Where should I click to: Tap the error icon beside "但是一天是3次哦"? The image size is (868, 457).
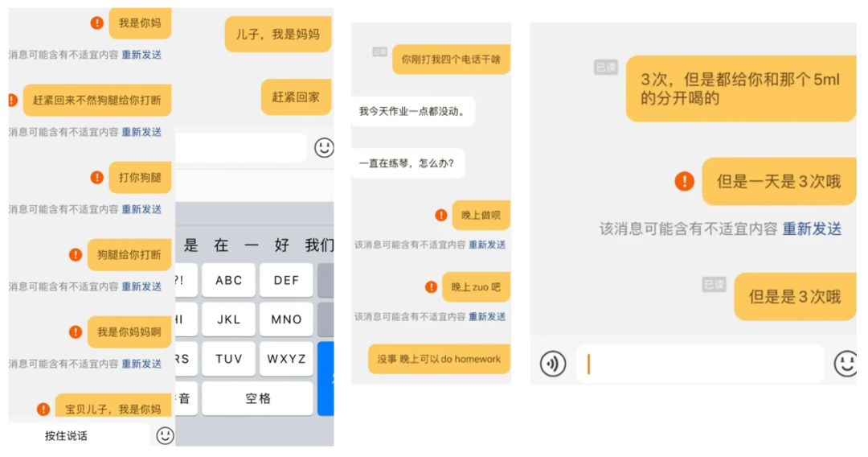pos(684,181)
